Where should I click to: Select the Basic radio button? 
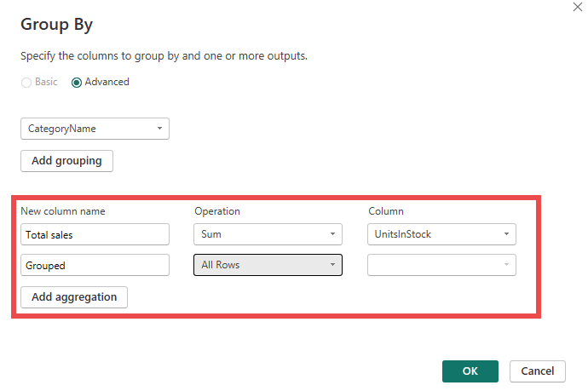26,83
